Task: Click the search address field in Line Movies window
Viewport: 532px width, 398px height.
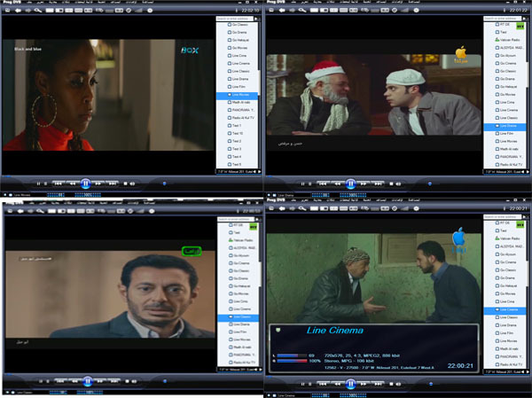Action: 235,19
